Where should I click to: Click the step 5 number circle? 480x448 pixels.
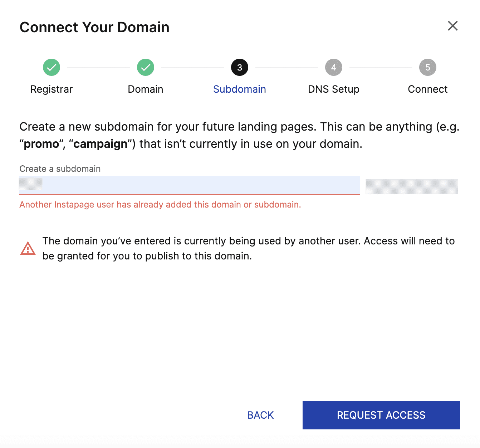point(428,67)
